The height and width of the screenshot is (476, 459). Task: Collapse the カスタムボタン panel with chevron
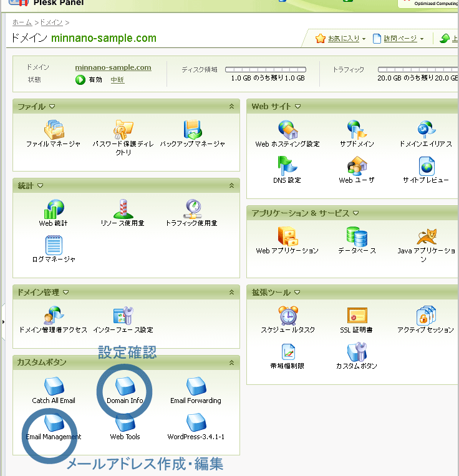coord(232,362)
